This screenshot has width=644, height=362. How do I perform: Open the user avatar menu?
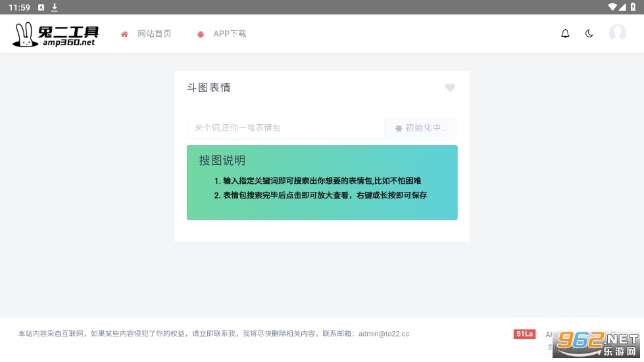tap(617, 34)
